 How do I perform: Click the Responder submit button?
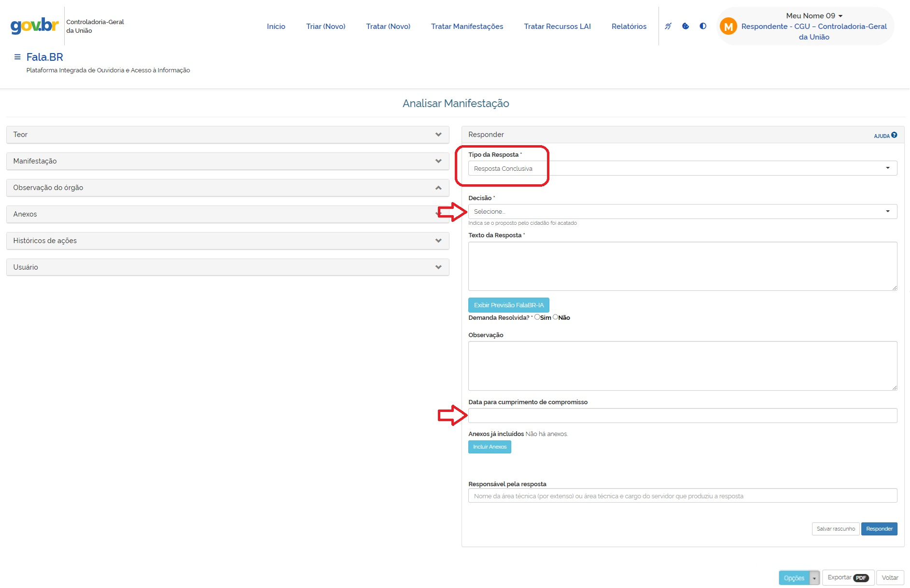[879, 529]
